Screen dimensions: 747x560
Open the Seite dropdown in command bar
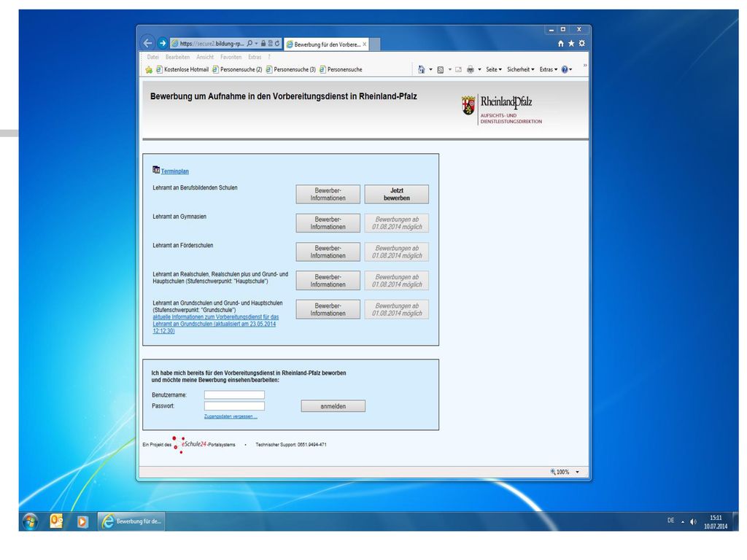tap(494, 69)
